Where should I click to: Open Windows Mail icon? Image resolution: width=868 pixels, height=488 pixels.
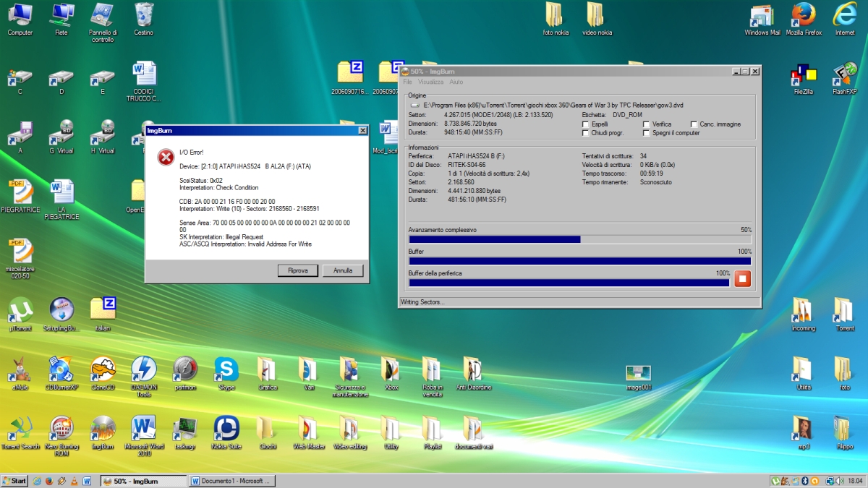tap(762, 19)
